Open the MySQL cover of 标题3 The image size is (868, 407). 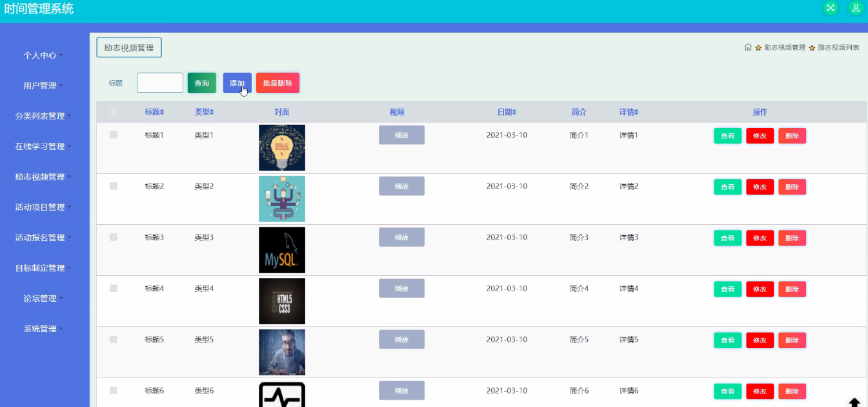point(282,250)
